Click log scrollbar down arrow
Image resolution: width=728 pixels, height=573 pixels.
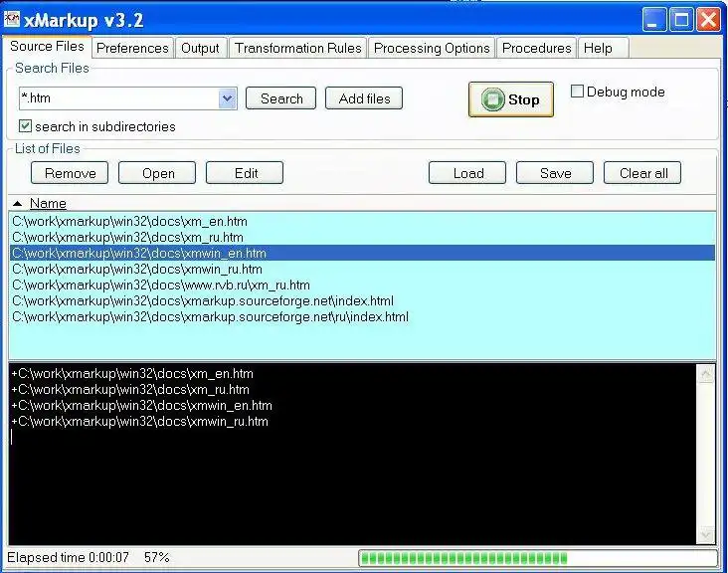[x=706, y=534]
